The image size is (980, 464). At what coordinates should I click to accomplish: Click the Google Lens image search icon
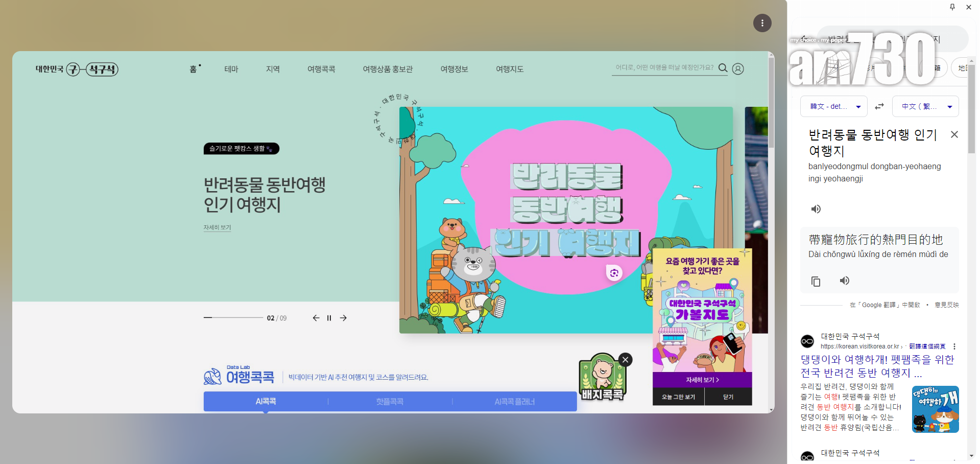tap(614, 273)
